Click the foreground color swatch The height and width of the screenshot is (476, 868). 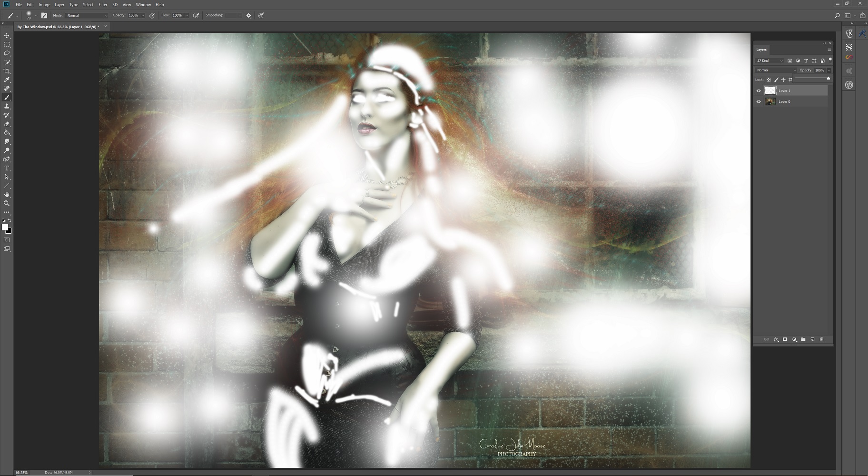pyautogui.click(x=5, y=228)
